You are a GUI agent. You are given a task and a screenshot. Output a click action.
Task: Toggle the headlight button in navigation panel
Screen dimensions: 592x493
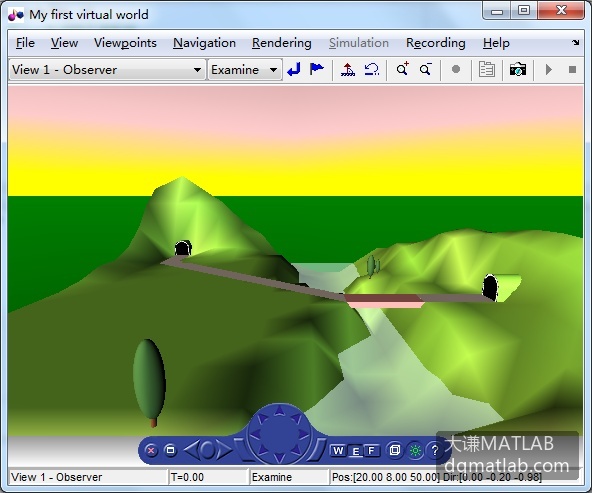click(415, 450)
